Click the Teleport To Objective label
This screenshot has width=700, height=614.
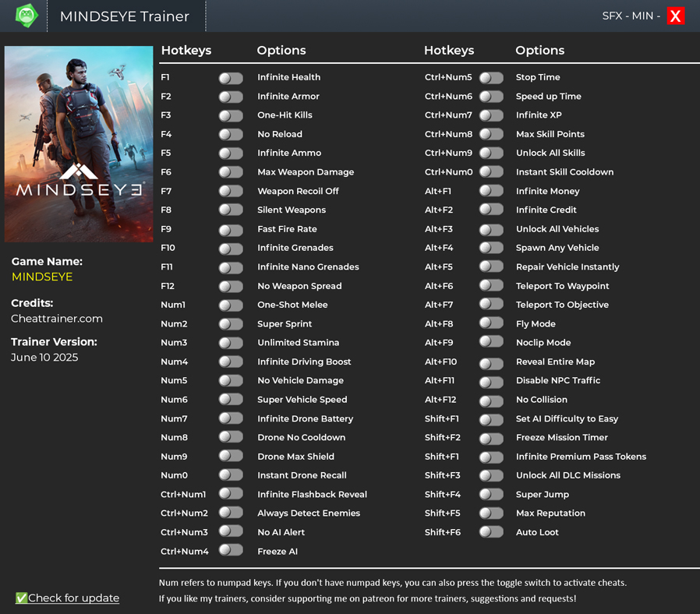562,305
